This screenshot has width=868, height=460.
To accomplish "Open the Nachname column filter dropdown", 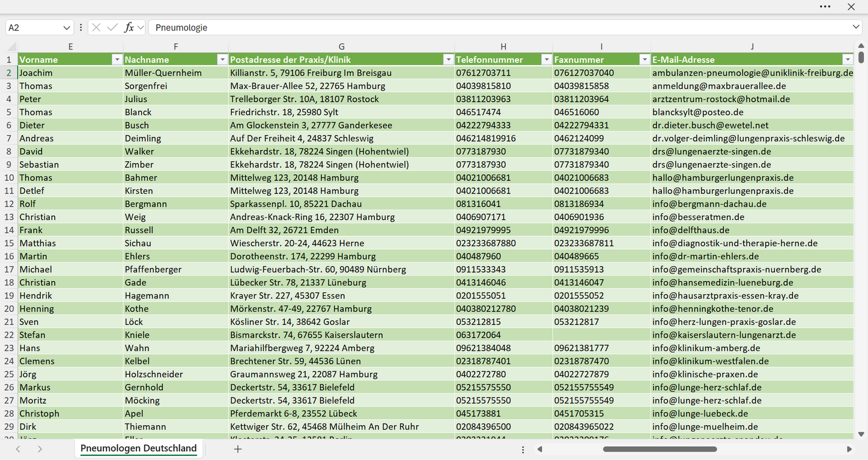I will 222,59.
